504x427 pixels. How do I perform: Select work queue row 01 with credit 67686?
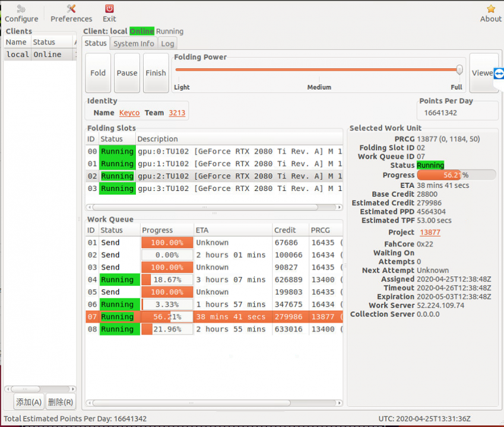[x=214, y=243]
